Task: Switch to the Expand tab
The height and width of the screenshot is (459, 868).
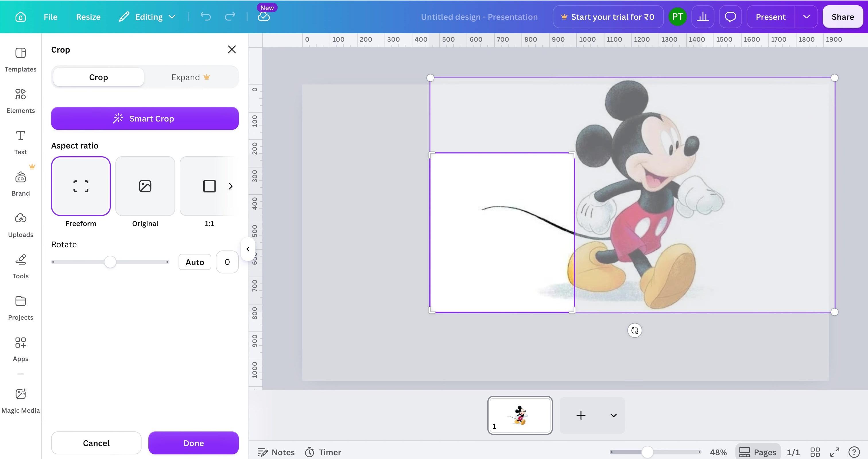Action: point(191,77)
